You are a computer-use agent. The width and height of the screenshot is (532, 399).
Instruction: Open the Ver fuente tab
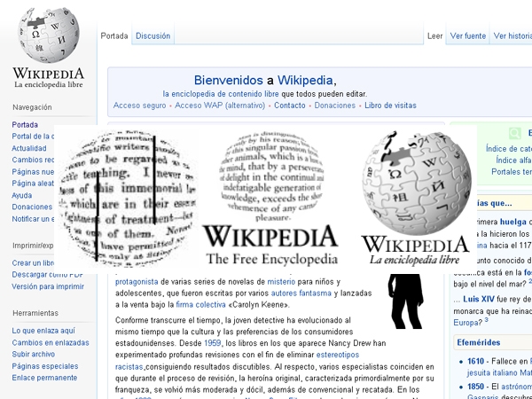(468, 36)
